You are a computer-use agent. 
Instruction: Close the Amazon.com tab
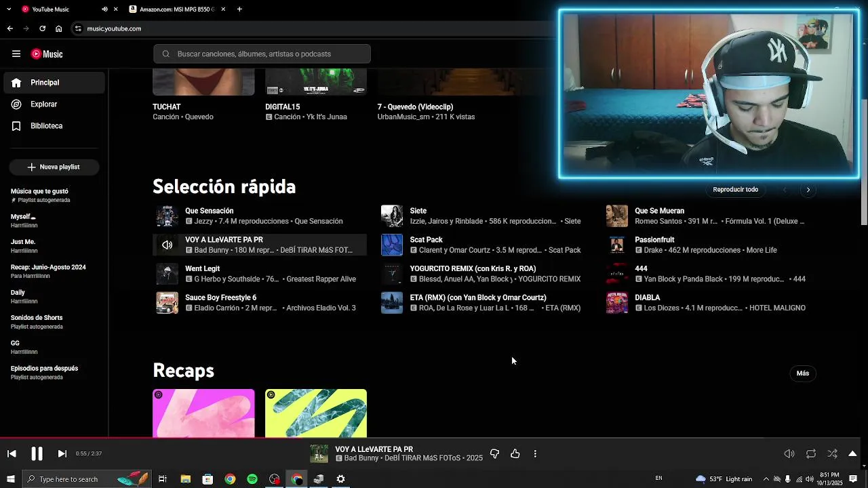[223, 9]
